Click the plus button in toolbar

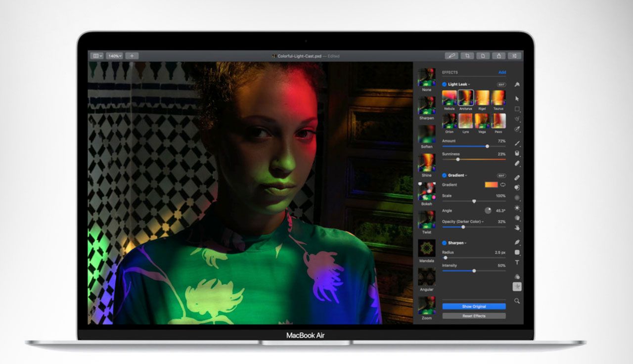point(132,56)
